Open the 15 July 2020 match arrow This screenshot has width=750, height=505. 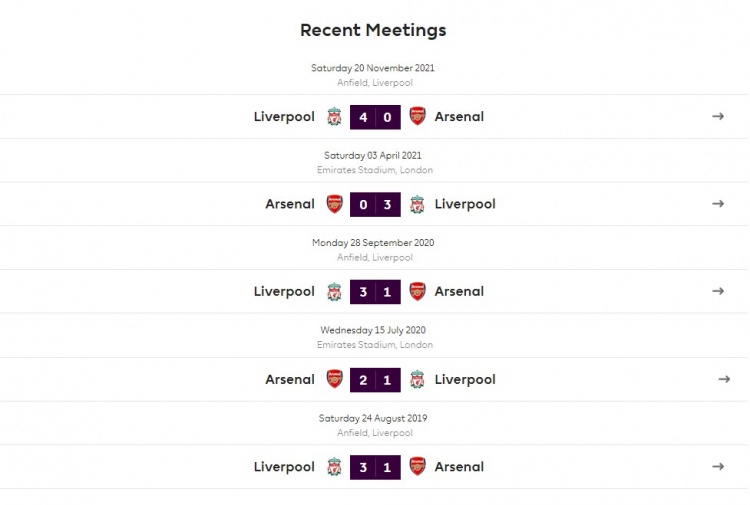(x=724, y=379)
